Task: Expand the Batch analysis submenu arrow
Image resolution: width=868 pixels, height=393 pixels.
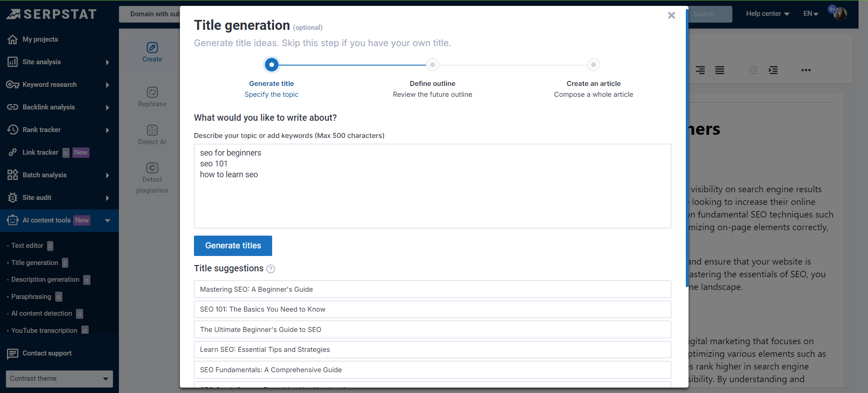Action: (x=108, y=175)
